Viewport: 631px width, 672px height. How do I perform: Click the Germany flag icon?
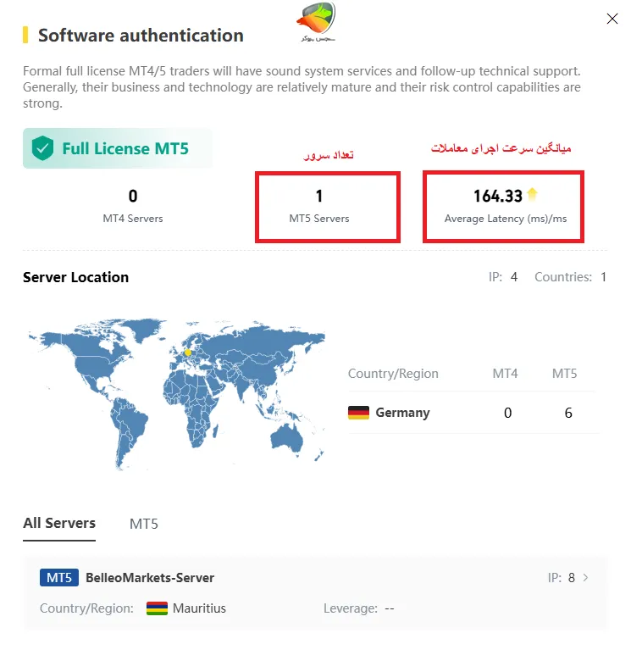pos(358,413)
